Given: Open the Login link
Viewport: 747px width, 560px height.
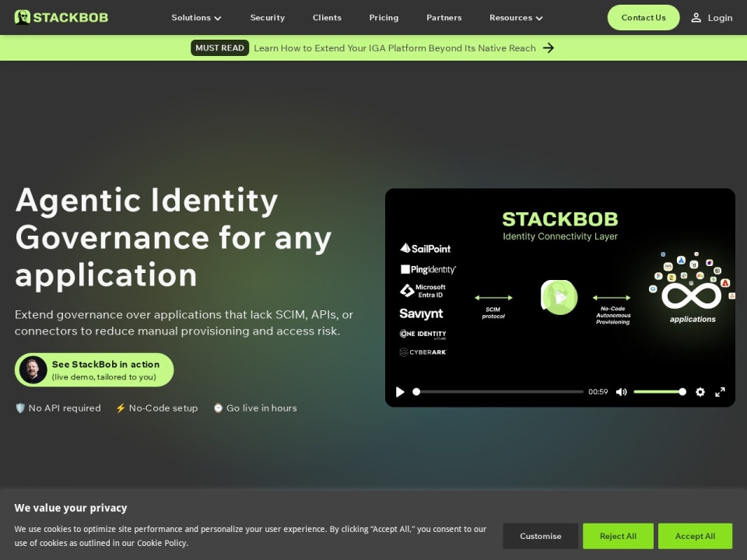Looking at the screenshot, I should (x=720, y=18).
